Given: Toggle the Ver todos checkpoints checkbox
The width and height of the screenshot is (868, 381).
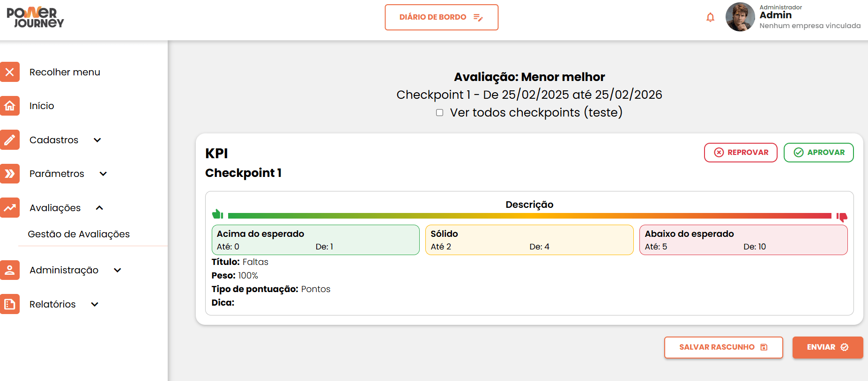Looking at the screenshot, I should (439, 113).
